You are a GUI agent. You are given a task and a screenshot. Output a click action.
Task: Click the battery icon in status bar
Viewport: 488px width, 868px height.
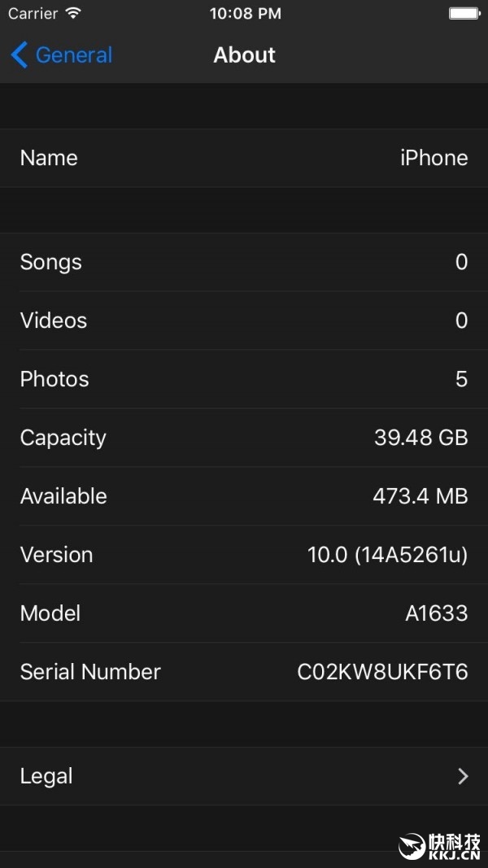point(464,12)
